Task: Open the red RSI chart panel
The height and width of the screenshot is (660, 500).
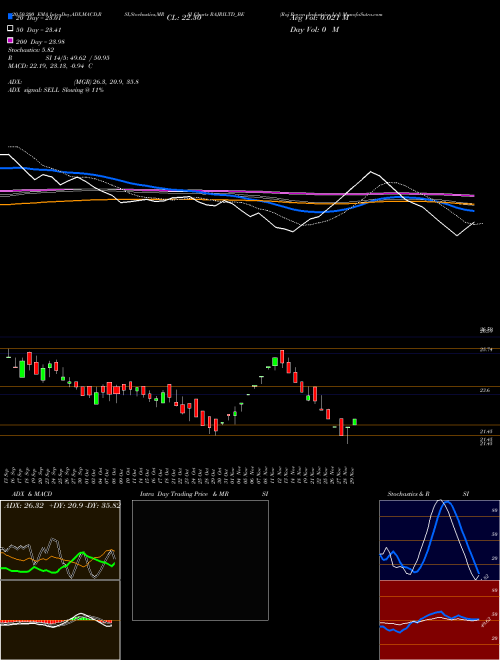Action: tap(439, 620)
